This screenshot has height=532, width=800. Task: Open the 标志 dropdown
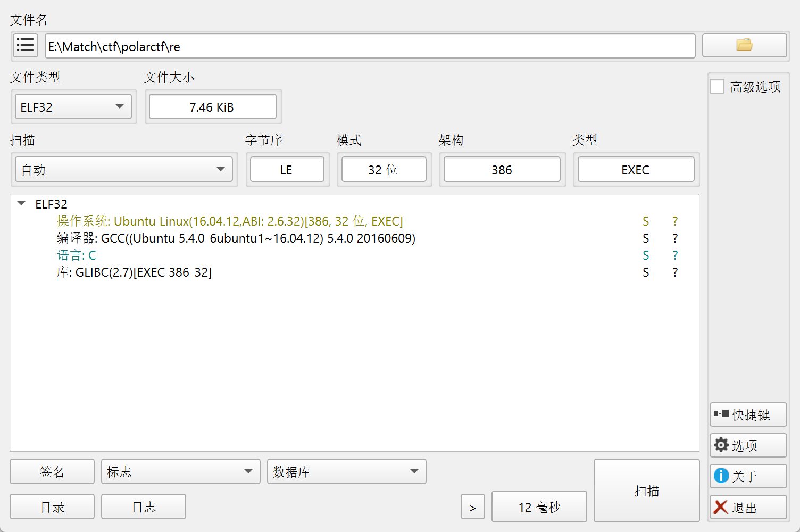(x=181, y=471)
